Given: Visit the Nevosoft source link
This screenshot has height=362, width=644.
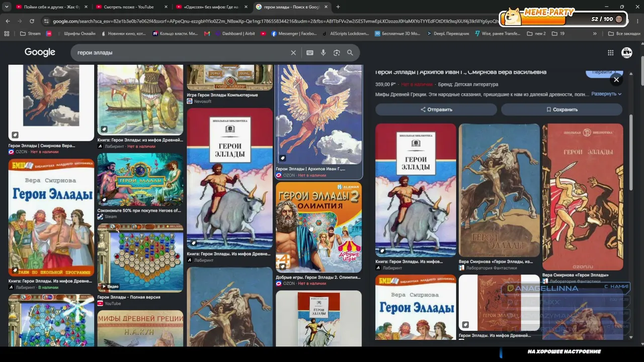Looking at the screenshot, I should pyautogui.click(x=199, y=102).
